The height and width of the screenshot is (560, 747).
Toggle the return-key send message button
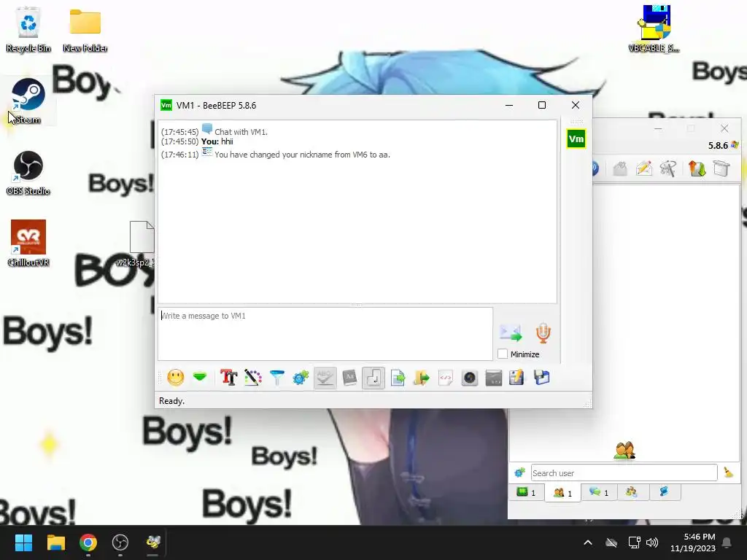[x=373, y=378]
